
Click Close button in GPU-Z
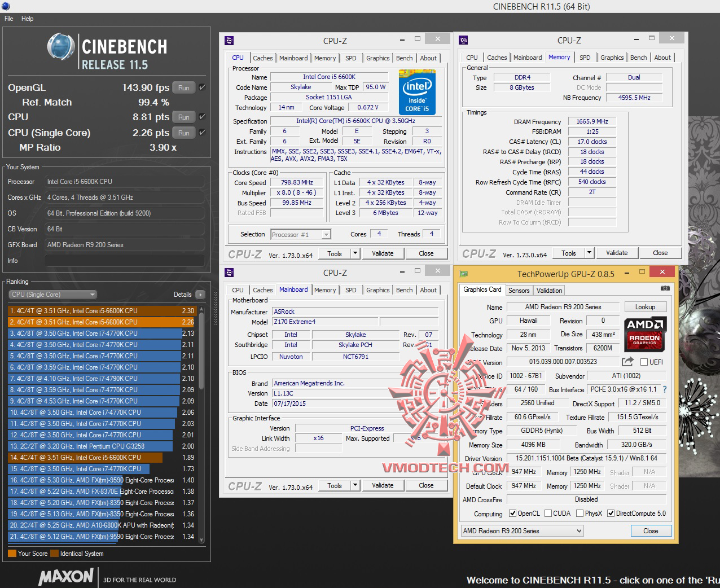(x=651, y=531)
